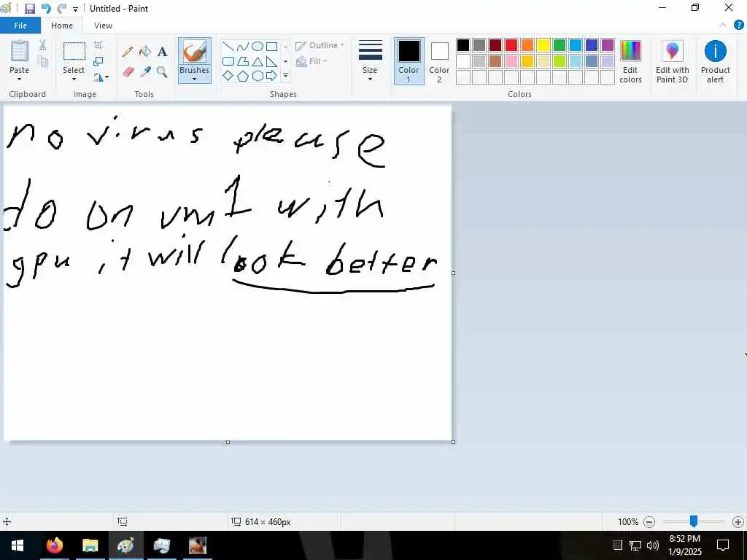Viewport: 747px width, 560px height.
Task: Select the Text tool
Action: 163,52
